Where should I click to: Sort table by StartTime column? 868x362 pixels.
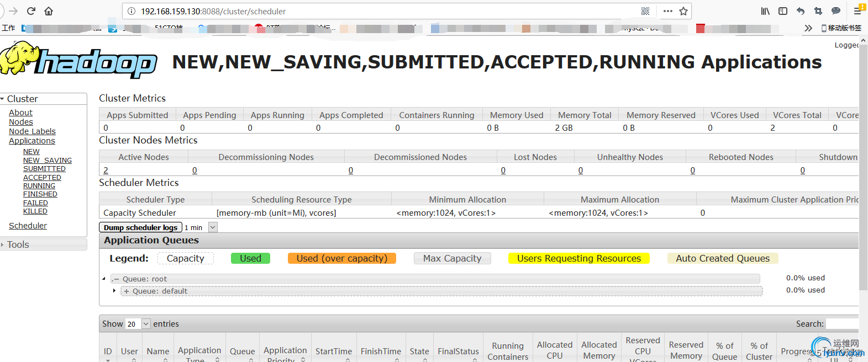point(334,352)
